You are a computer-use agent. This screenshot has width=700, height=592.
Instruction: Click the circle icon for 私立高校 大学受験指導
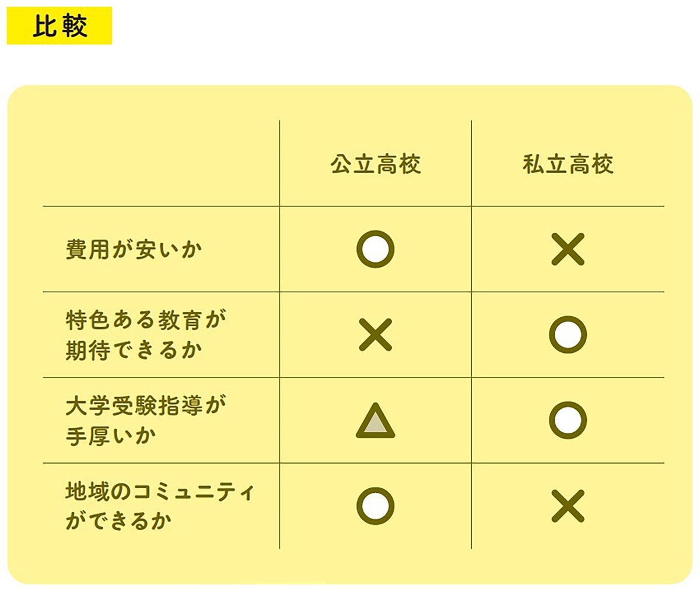pos(568,421)
